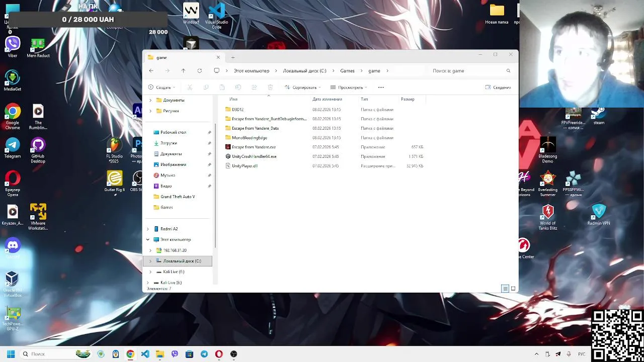Click Этот компьютер in breadcrumb
Screen dimensions: 644x362
click(x=252, y=71)
